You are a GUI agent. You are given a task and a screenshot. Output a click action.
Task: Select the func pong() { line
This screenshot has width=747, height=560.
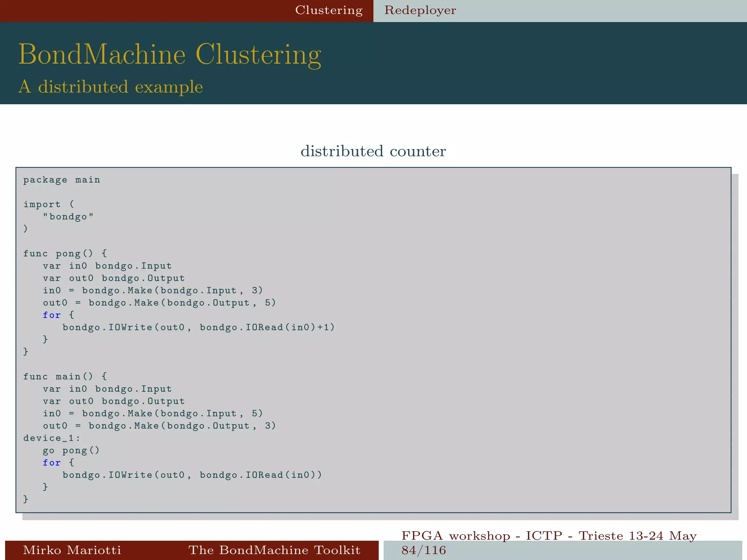tap(65, 253)
